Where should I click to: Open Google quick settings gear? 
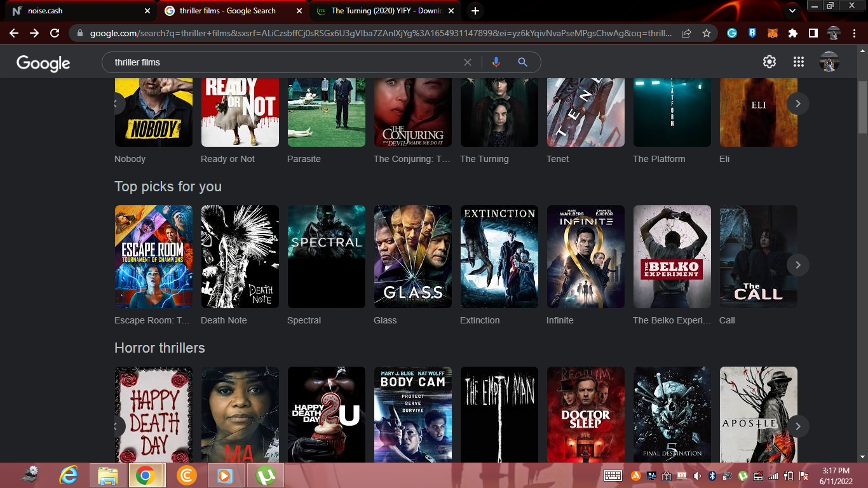click(770, 62)
